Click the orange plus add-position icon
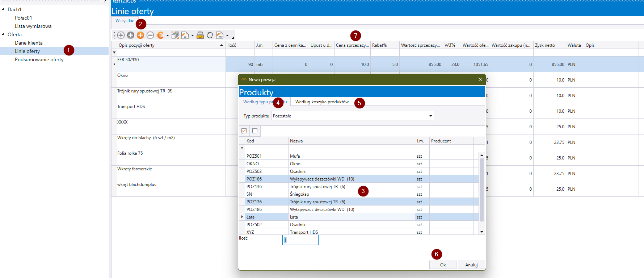 coord(140,35)
